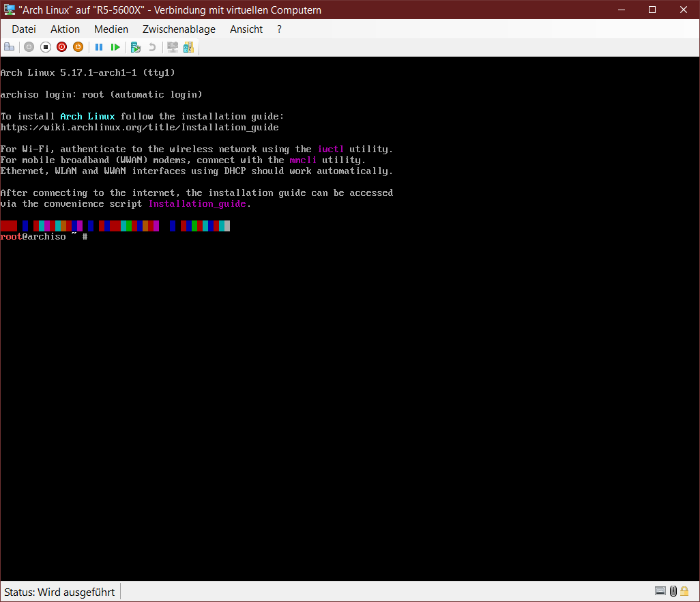Click the magenta 'Installation_guide' script name
Screen dimensions: 700x602
pos(197,203)
